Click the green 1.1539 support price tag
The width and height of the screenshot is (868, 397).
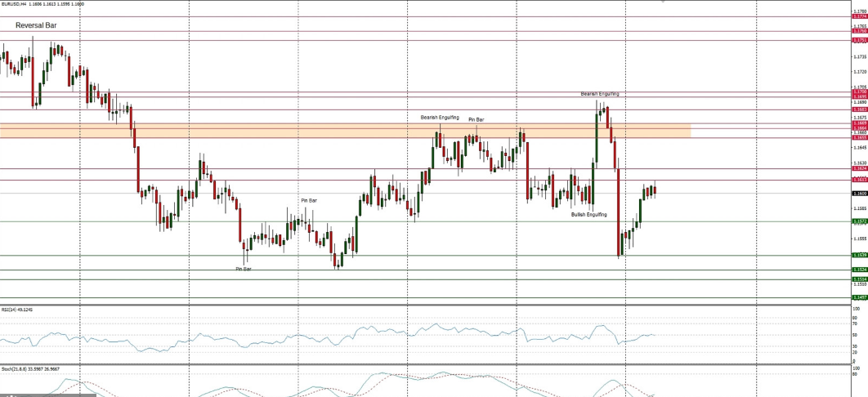(x=859, y=255)
